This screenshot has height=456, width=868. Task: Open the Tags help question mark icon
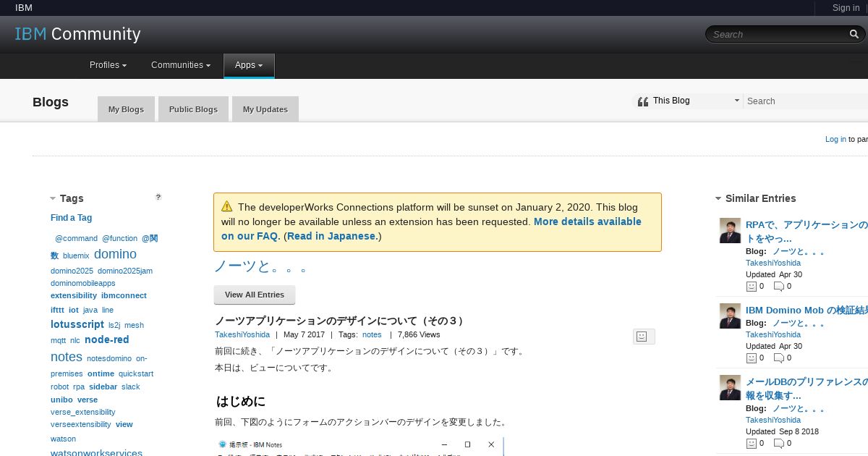point(158,197)
